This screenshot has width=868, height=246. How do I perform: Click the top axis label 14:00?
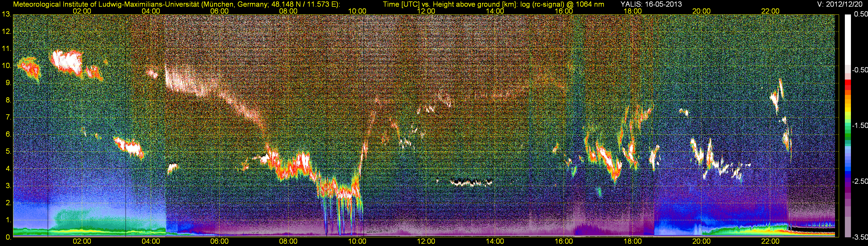pos(495,11)
